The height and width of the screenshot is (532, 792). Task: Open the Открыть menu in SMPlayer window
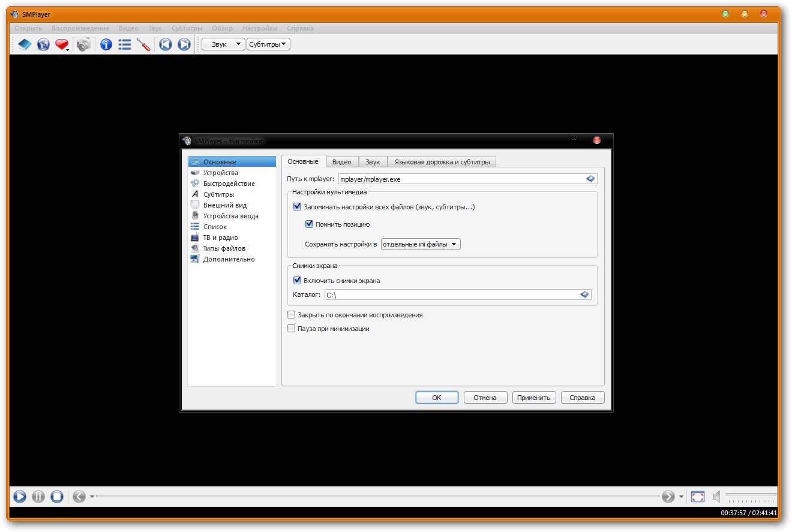coord(28,28)
